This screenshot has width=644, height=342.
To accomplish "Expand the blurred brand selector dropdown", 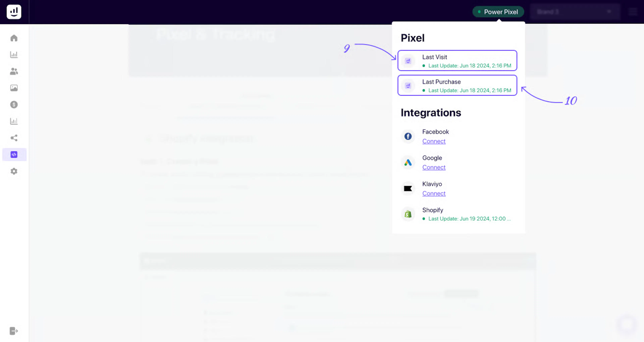I will point(575,12).
